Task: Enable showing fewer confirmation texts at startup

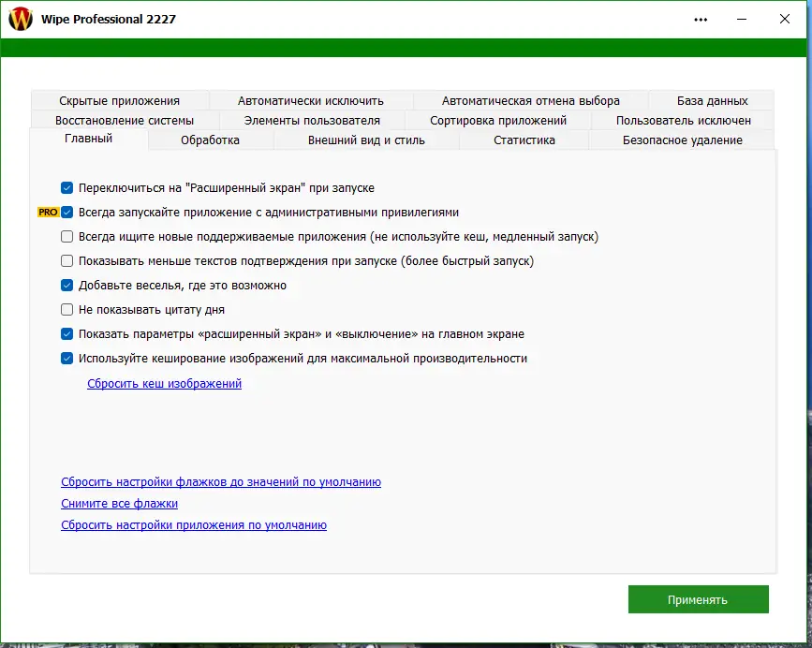Action: click(x=67, y=260)
